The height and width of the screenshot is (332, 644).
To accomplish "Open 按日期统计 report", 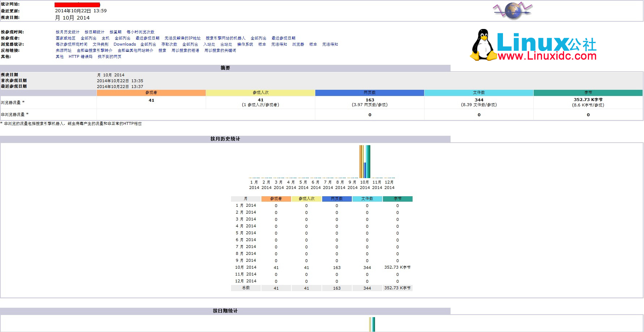I will [x=93, y=31].
